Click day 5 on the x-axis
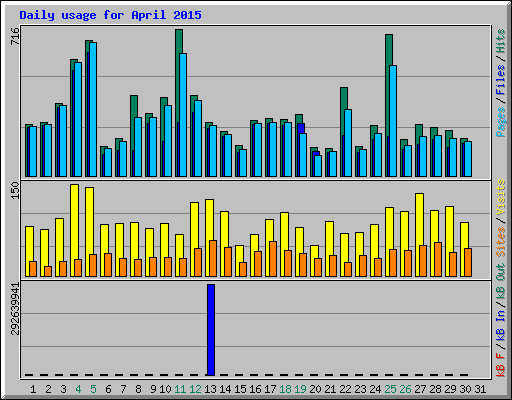Screen dimensions: 512x400 (x=93, y=389)
